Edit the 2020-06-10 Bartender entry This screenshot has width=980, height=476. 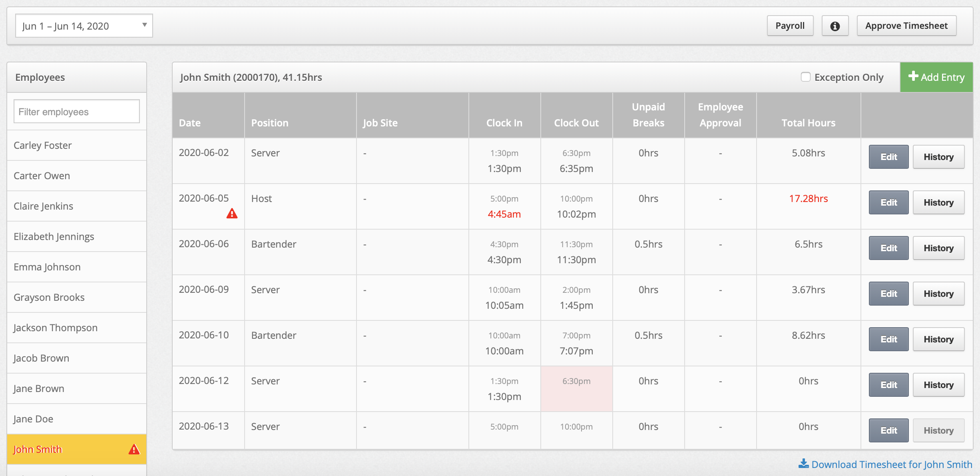click(x=888, y=339)
